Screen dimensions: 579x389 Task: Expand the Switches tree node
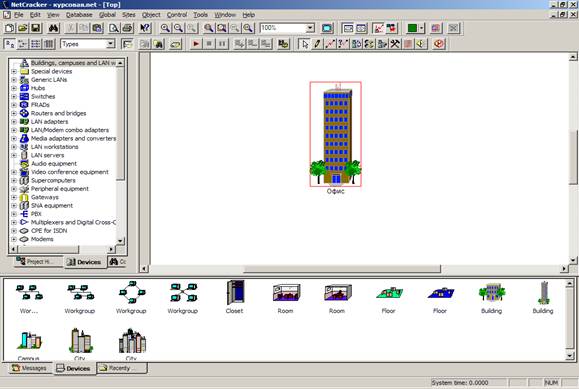tap(14, 96)
